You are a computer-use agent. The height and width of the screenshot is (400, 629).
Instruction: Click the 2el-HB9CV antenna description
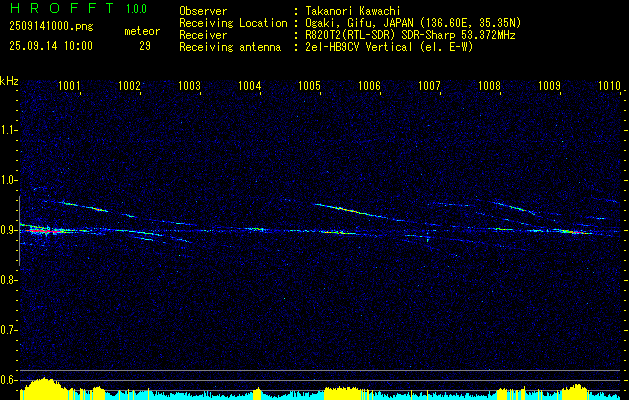tap(389, 47)
